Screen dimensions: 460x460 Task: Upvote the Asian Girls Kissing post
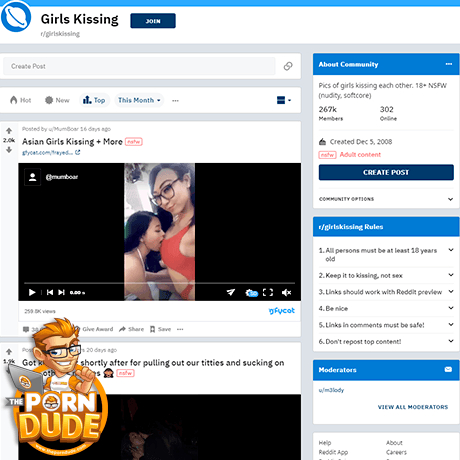(9, 131)
